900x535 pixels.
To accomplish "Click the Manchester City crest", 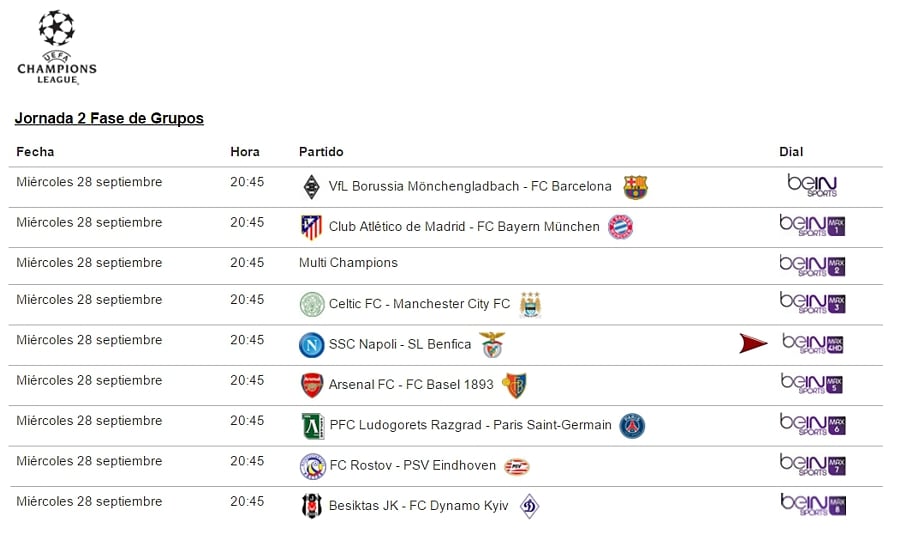I will 530,304.
